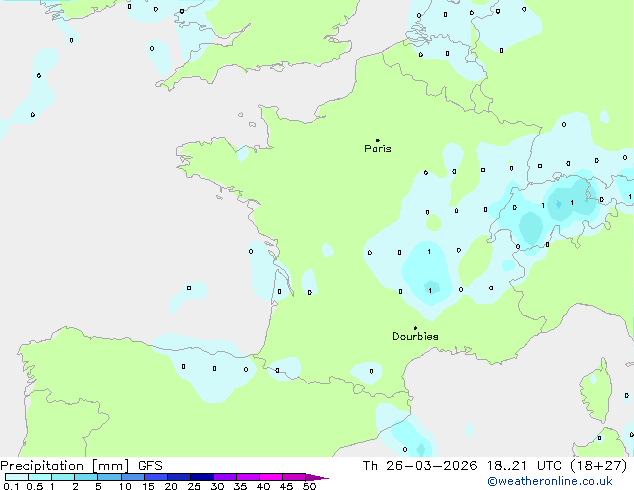Screen dimensions: 634x490
Task: Click the 30 to 35 purple legend swatch
Action: 225,477
